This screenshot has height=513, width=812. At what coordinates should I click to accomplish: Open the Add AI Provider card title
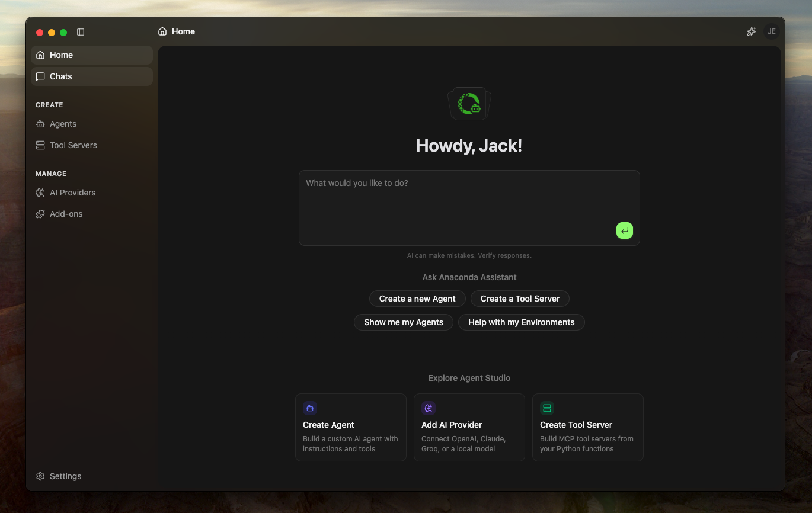tap(452, 425)
